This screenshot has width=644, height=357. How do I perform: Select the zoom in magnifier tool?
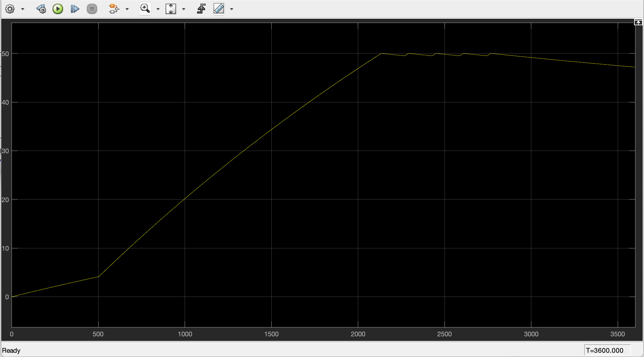click(x=145, y=9)
